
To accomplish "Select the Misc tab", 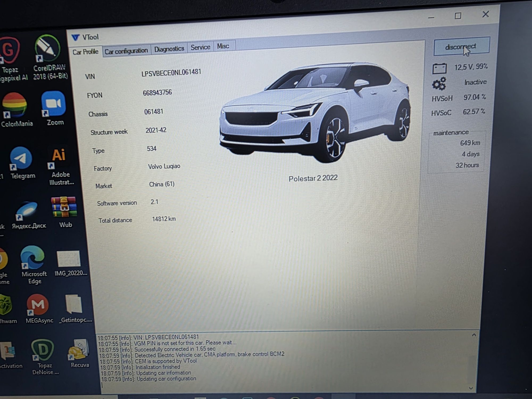I will pos(223,46).
